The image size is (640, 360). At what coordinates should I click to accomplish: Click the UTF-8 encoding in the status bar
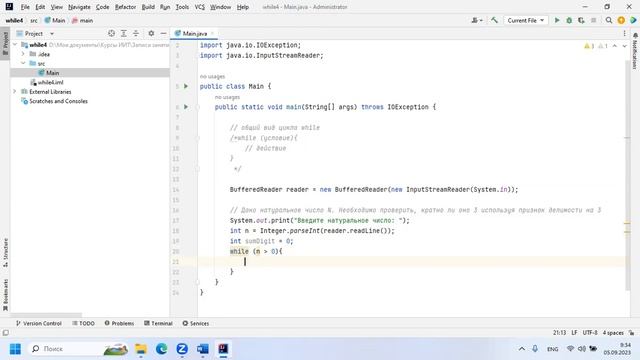[590, 333]
